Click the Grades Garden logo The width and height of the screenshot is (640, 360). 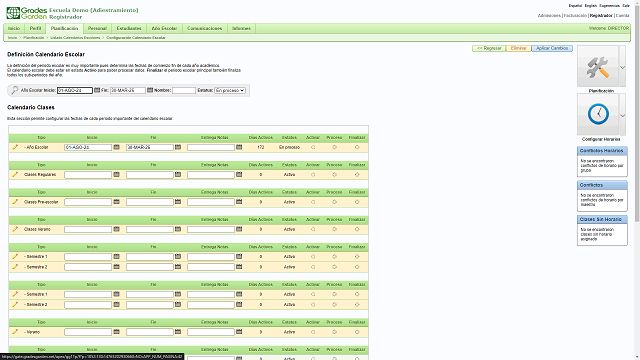[27, 13]
